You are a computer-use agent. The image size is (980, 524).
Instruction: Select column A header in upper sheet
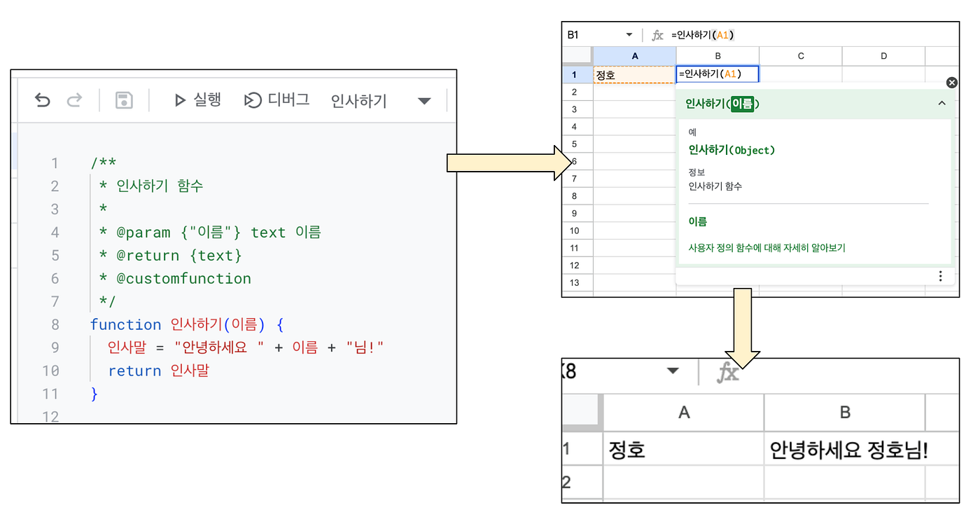pos(635,56)
